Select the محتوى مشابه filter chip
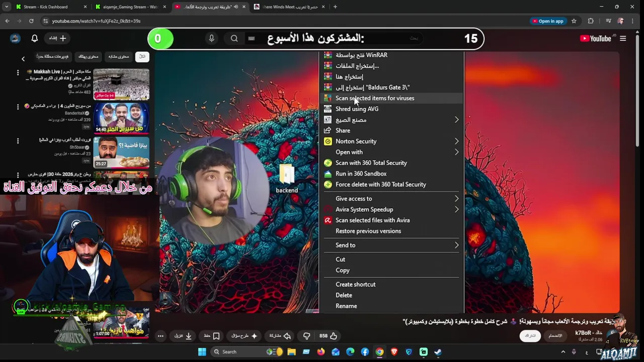Image resolution: width=644 pixels, height=362 pixels. pos(119,56)
